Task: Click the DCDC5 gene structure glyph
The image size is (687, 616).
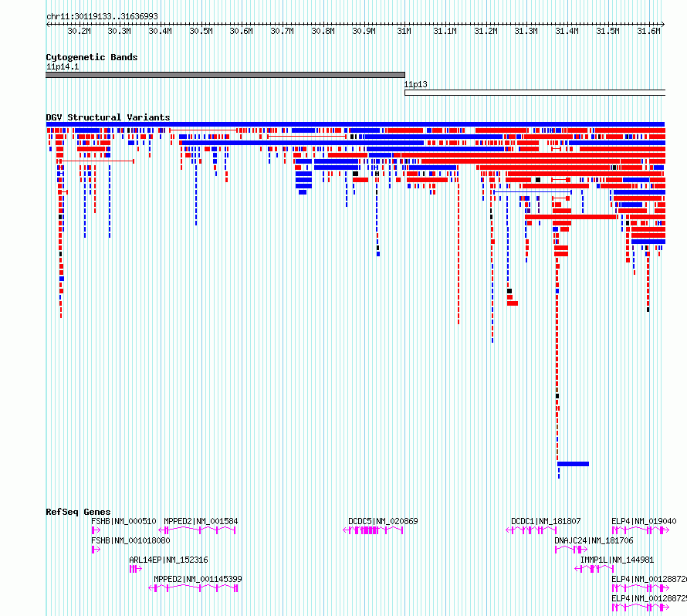Action: [373, 530]
